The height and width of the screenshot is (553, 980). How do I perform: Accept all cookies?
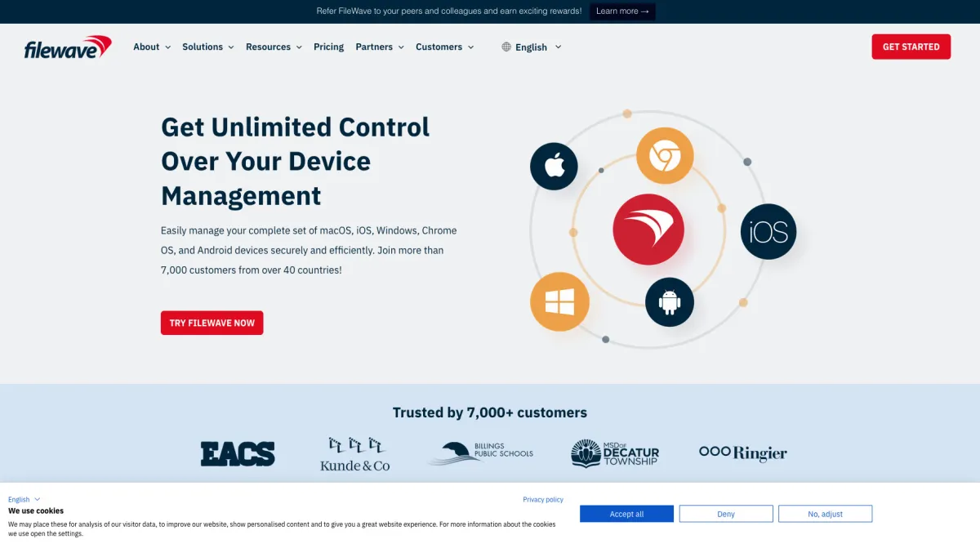pos(626,514)
